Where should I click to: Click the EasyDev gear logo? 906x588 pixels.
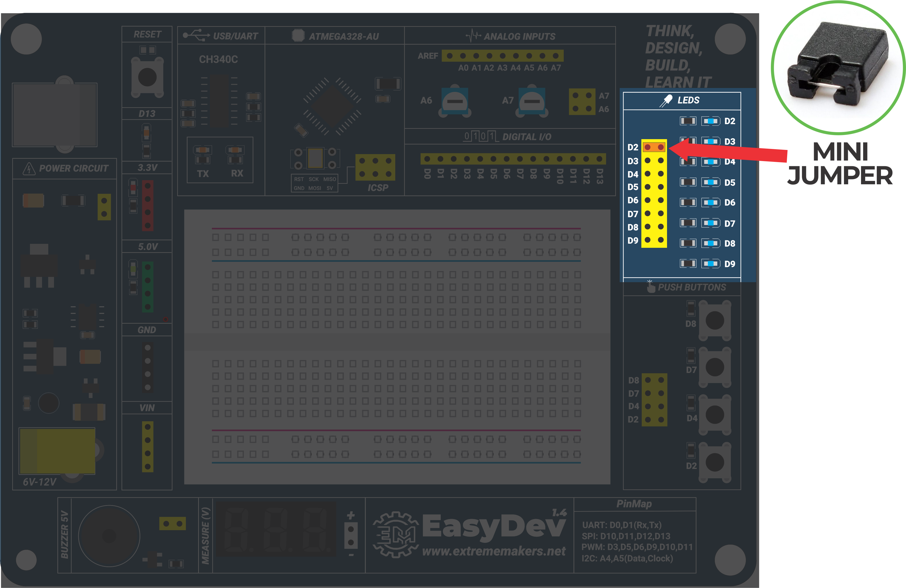tap(396, 534)
